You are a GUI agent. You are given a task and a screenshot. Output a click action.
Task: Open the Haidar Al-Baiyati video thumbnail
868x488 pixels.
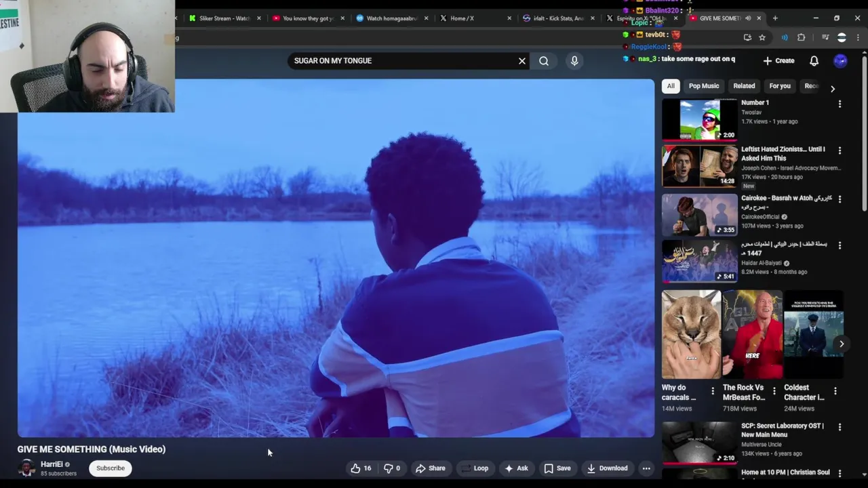pyautogui.click(x=700, y=261)
